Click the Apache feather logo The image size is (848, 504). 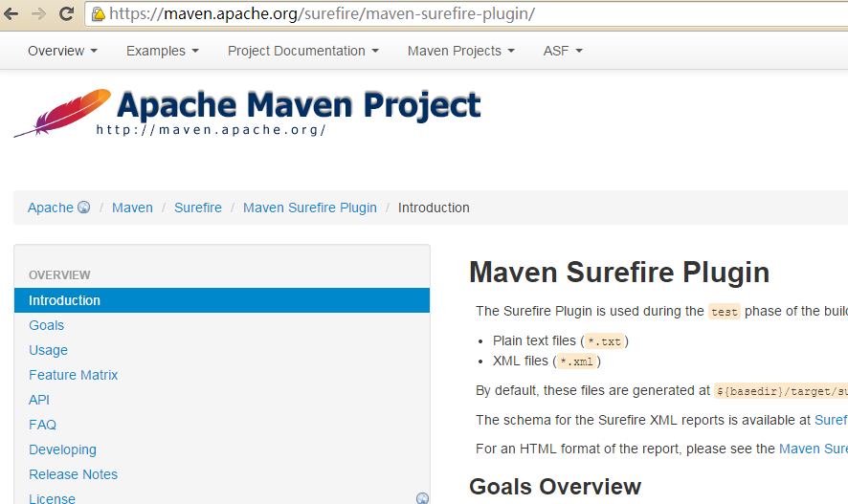pyautogui.click(x=62, y=112)
